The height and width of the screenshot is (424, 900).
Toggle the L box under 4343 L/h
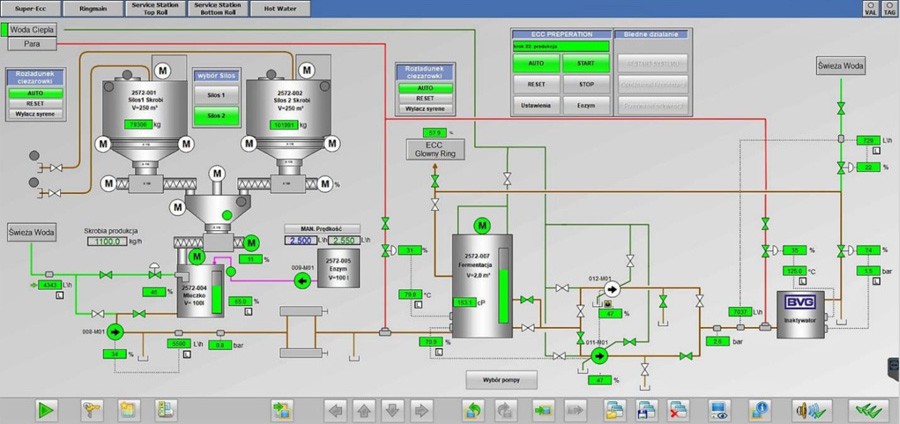(59, 295)
